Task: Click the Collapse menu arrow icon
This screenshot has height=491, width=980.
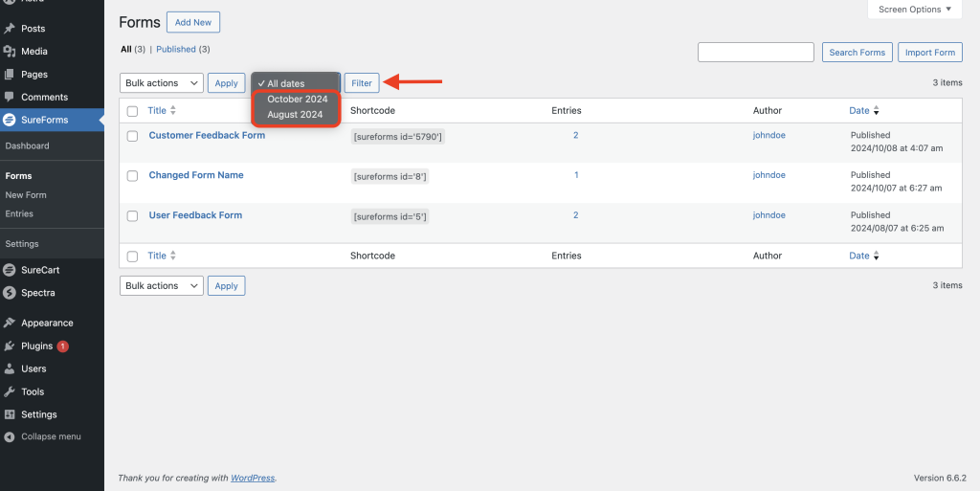Action: click(x=10, y=437)
